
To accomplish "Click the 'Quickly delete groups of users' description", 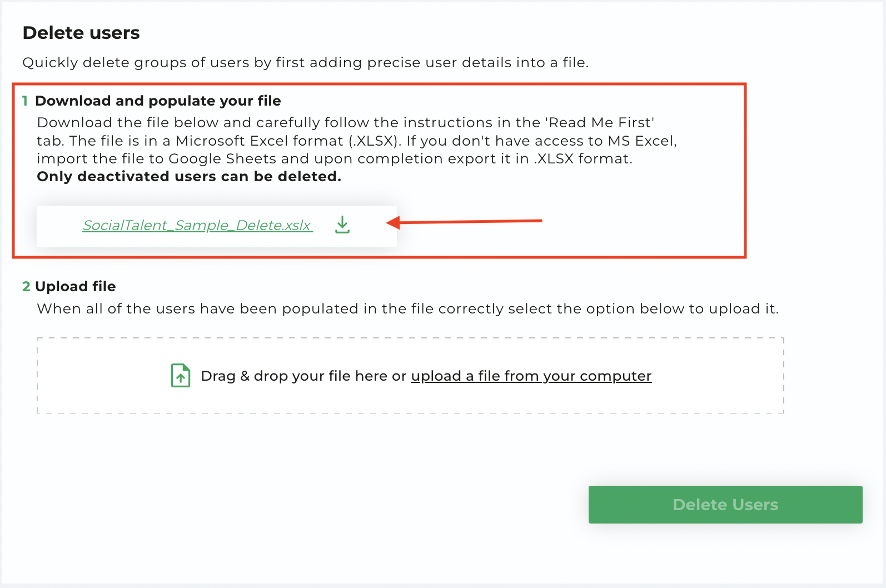I will tap(306, 62).
